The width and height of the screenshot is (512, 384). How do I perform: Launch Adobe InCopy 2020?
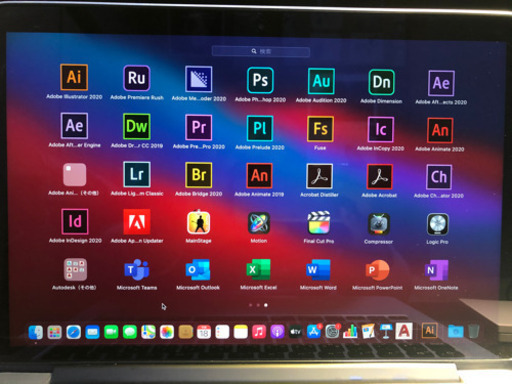tap(381, 129)
